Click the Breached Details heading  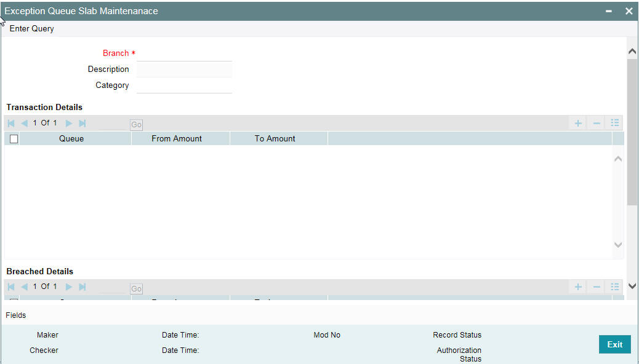(x=40, y=271)
